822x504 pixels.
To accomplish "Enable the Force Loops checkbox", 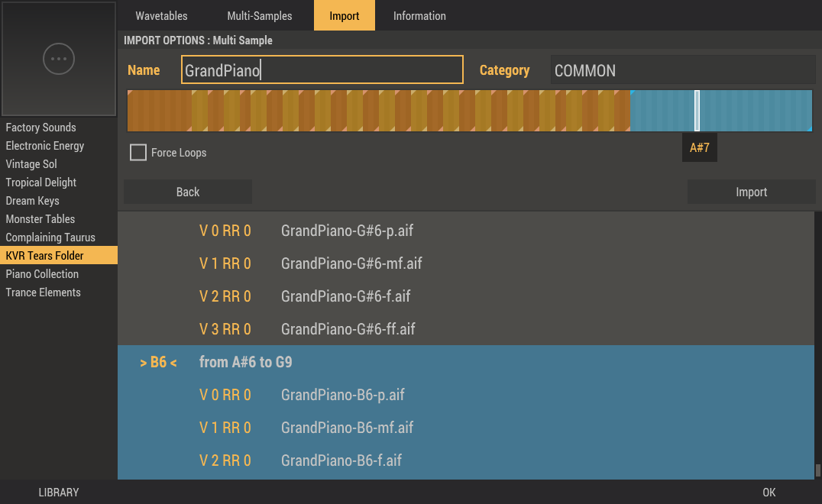I will (x=138, y=153).
